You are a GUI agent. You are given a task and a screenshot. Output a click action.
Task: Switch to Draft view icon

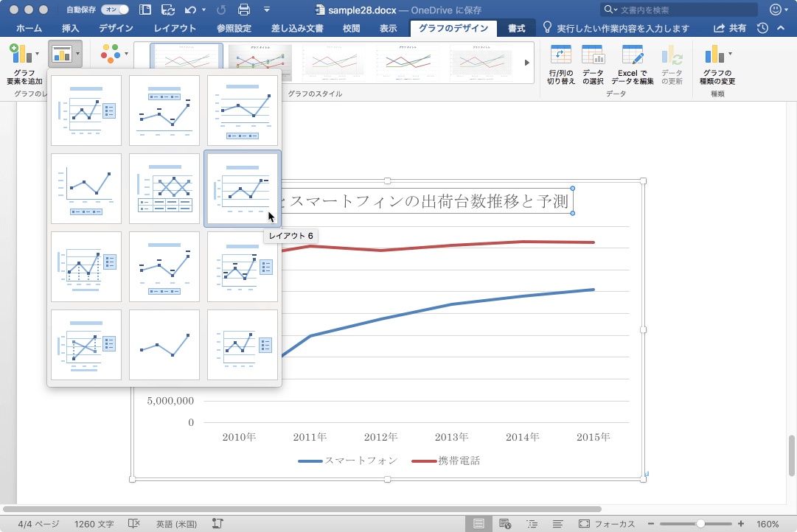click(557, 524)
